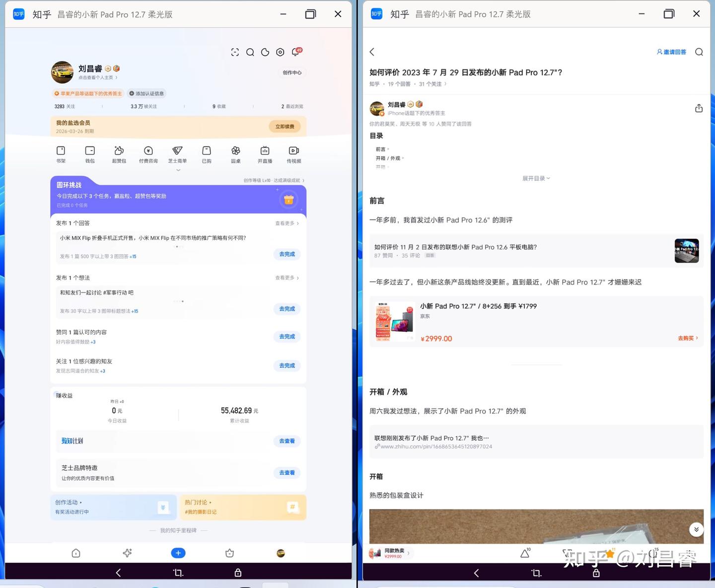
Task: Open the 同款热卖 ¥2999.00 product chip
Action: coord(390,553)
